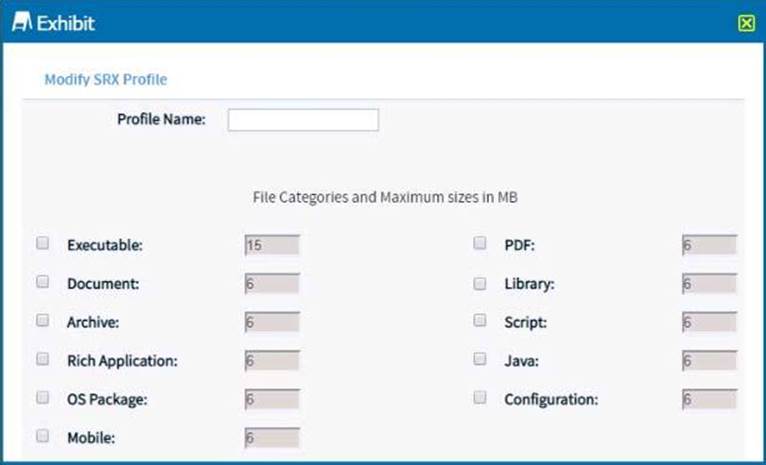The image size is (766, 465).
Task: Enable the Script file checkbox
Action: 480,321
